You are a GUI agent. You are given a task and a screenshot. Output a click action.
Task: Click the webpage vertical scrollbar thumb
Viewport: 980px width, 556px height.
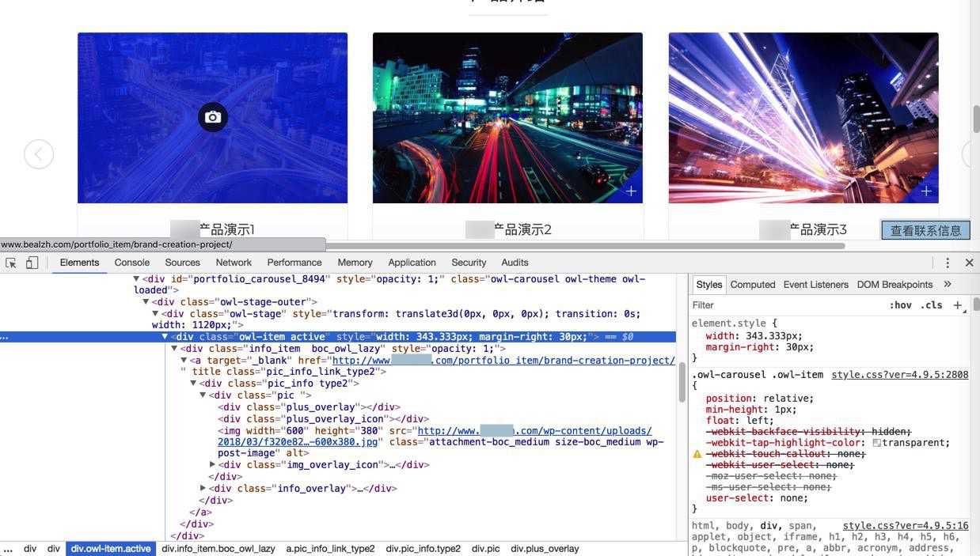pos(976,119)
